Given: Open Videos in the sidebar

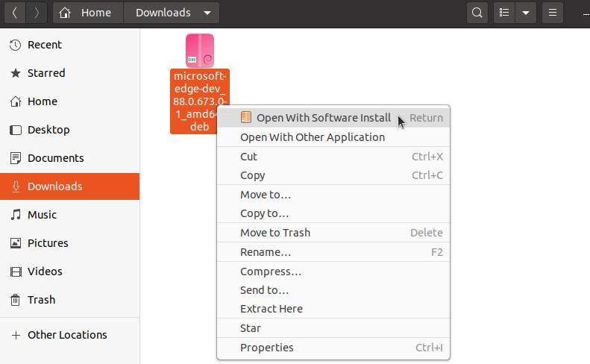Looking at the screenshot, I should coord(70,272).
